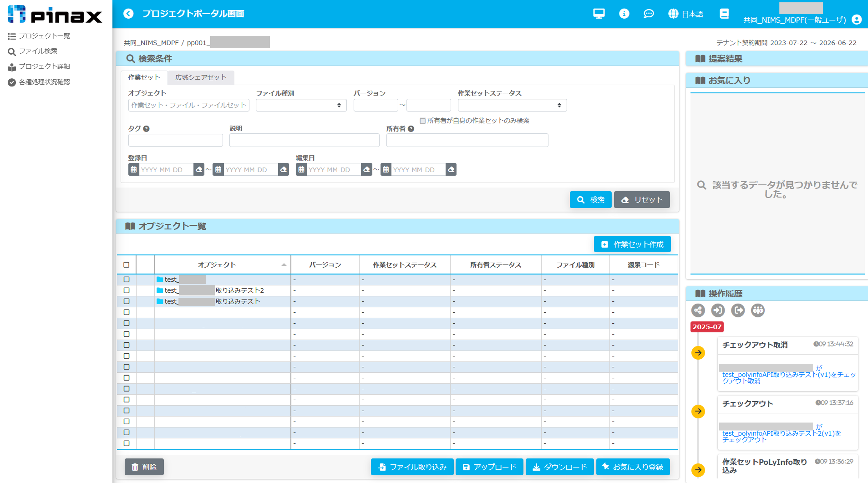Click the information icon in top bar
The image size is (868, 483).
pos(624,14)
